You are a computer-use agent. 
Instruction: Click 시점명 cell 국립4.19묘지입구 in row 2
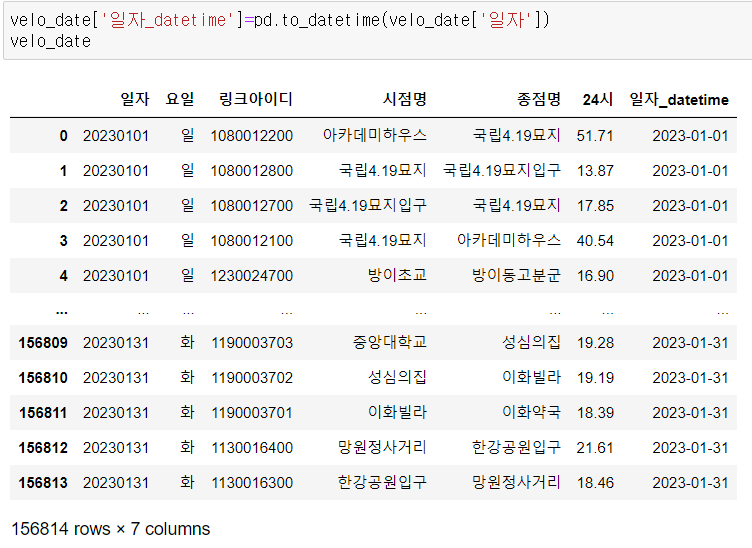point(368,205)
